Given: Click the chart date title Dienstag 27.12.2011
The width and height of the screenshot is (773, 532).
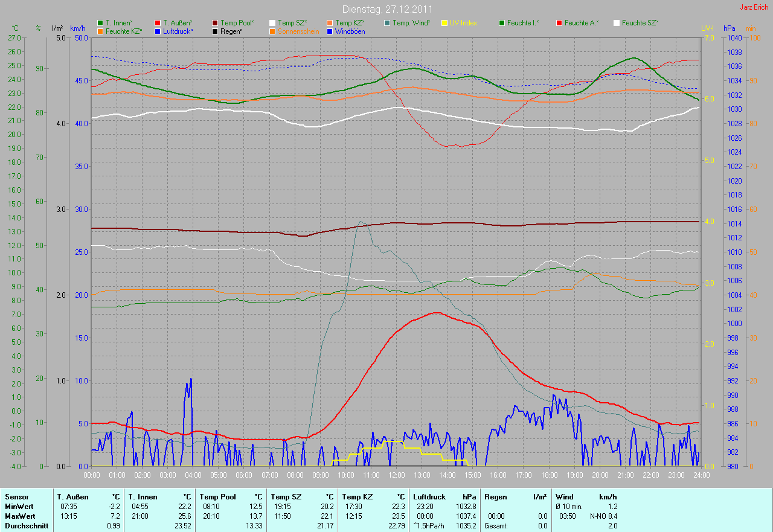Looking at the screenshot, I should pos(386,9).
